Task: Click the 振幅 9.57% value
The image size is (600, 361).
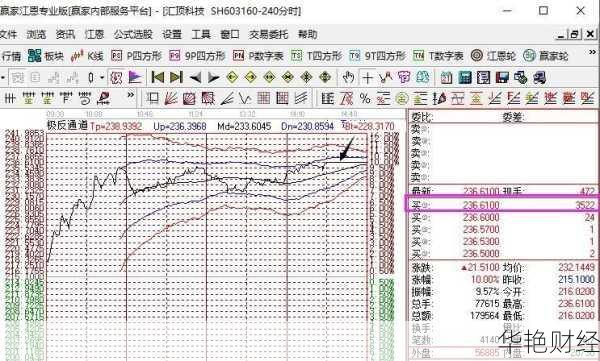Action: 488,292
